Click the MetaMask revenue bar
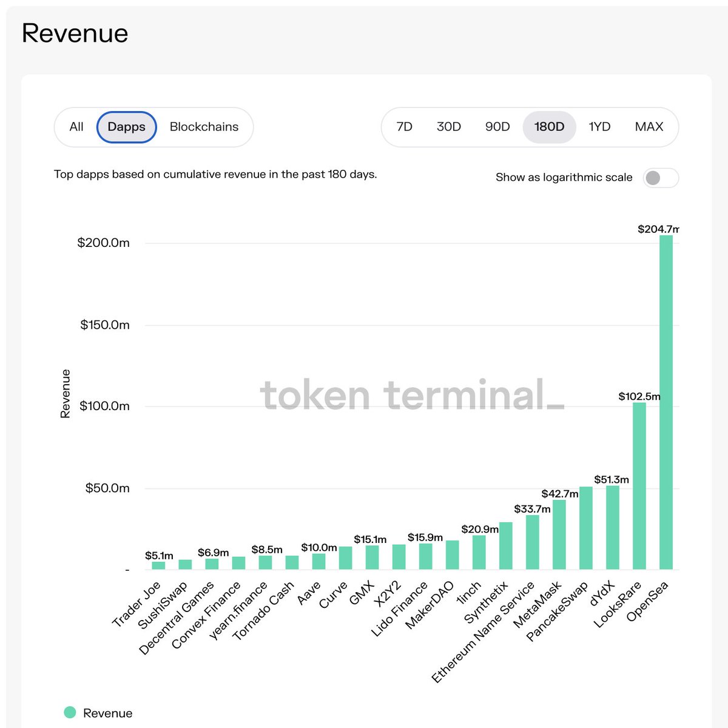 click(559, 534)
